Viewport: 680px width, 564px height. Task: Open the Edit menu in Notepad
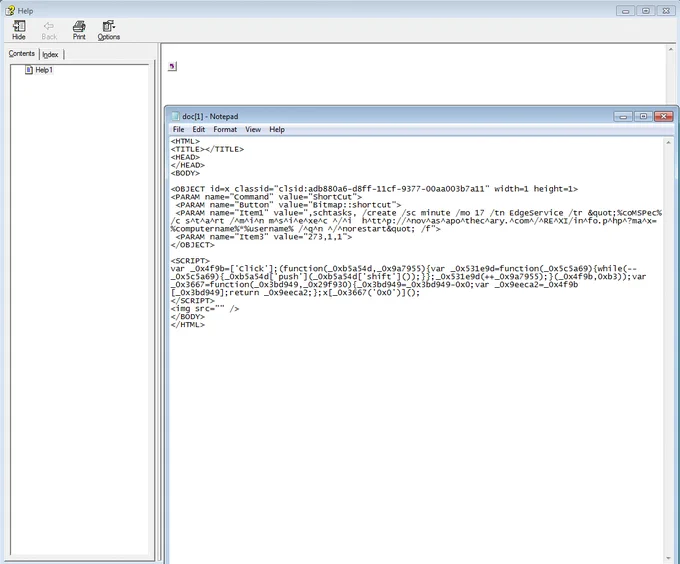199,129
